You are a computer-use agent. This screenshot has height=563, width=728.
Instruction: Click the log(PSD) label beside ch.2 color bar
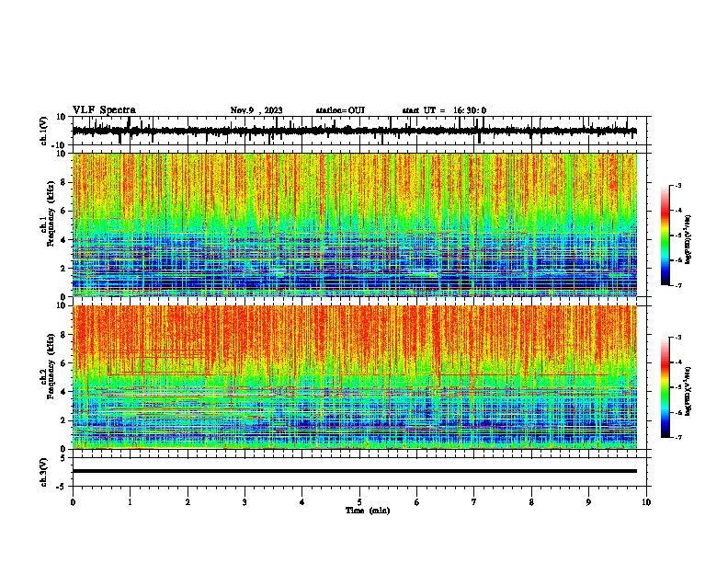tap(688, 392)
